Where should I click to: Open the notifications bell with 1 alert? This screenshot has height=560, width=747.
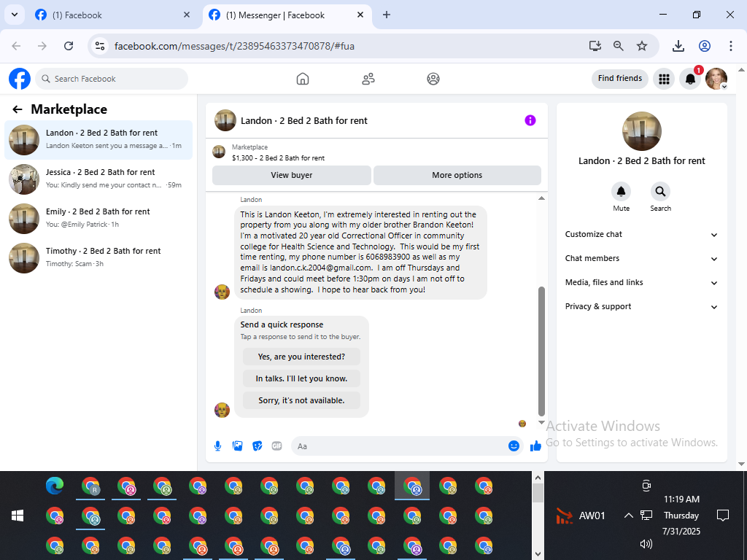click(690, 79)
